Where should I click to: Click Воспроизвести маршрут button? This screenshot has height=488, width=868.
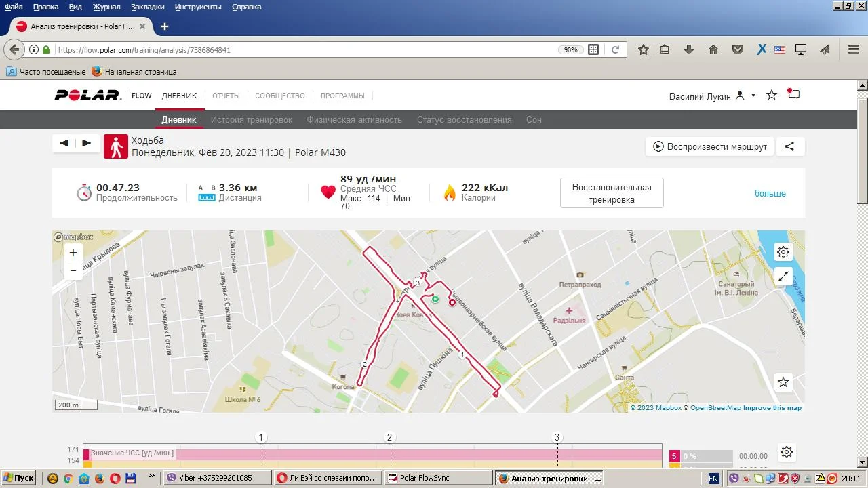[709, 146]
